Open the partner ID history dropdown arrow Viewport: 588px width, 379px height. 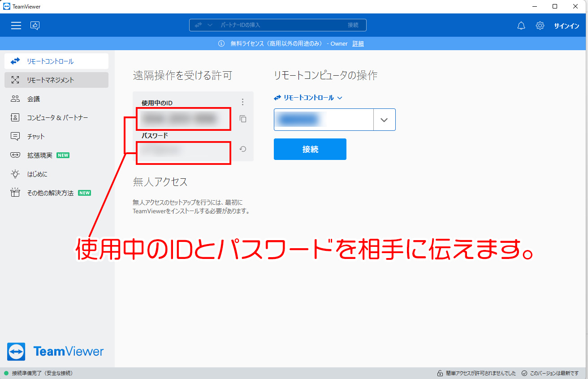pos(384,120)
